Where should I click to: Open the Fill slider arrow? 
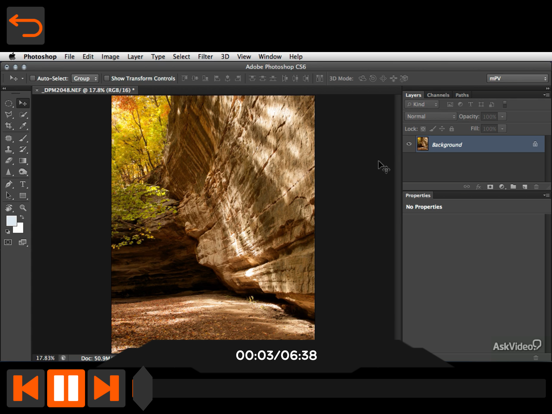click(x=502, y=129)
